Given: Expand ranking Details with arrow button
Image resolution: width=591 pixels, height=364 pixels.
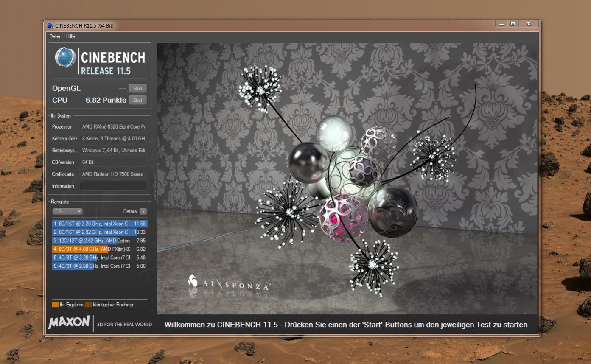Looking at the screenshot, I should [x=143, y=211].
